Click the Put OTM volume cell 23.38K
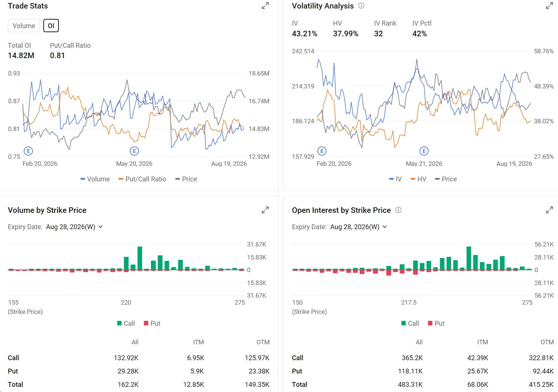Screen dimensions: 558x392 point(259,371)
